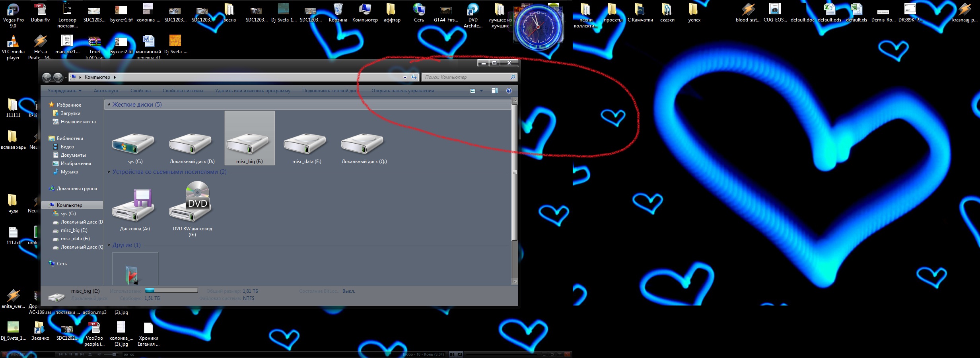Click the breadcrumb arrow right of Компьютер in address bar
Viewport: 980px width, 358px height.
[x=115, y=77]
